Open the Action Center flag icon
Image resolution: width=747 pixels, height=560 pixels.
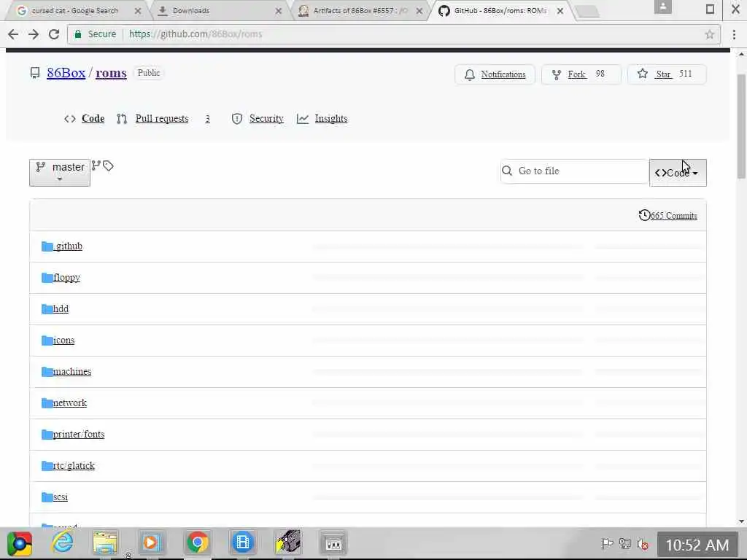607,543
